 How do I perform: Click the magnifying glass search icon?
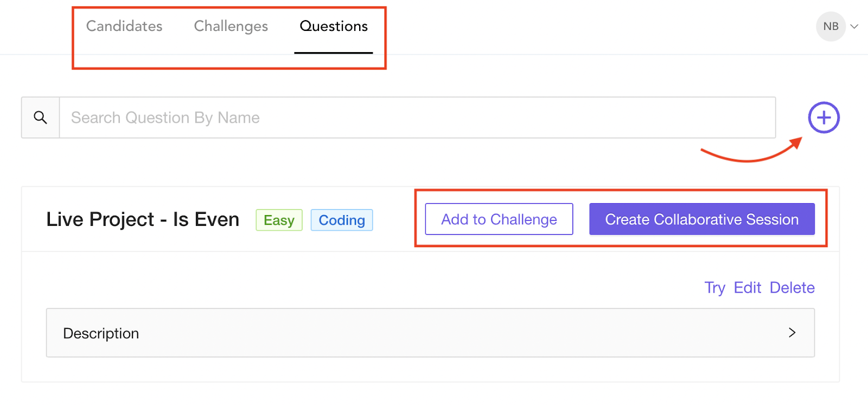(x=40, y=117)
